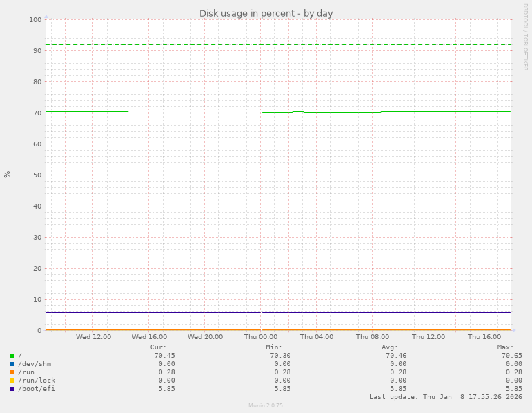The image size is (532, 413).
Task: Click the yellow /run/lock legend swatch
Action: click(x=12, y=381)
